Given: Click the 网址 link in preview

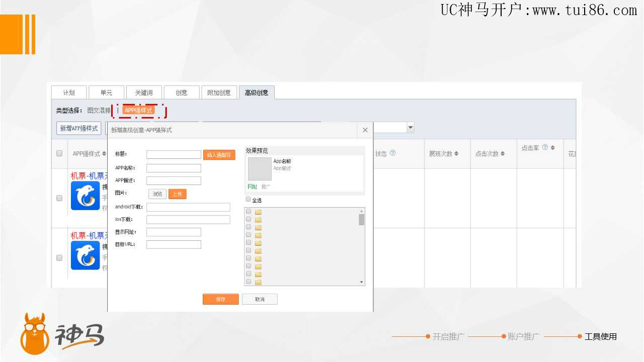Looking at the screenshot, I should coord(253,187).
